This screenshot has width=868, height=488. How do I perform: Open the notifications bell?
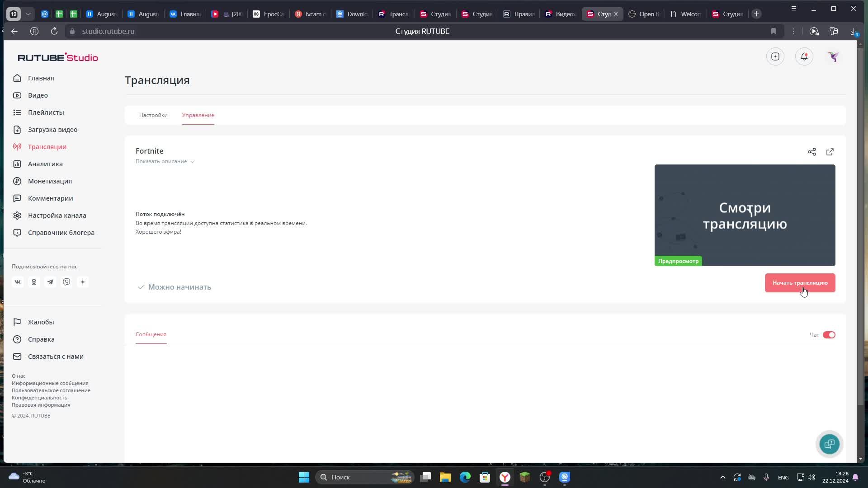pos(804,56)
